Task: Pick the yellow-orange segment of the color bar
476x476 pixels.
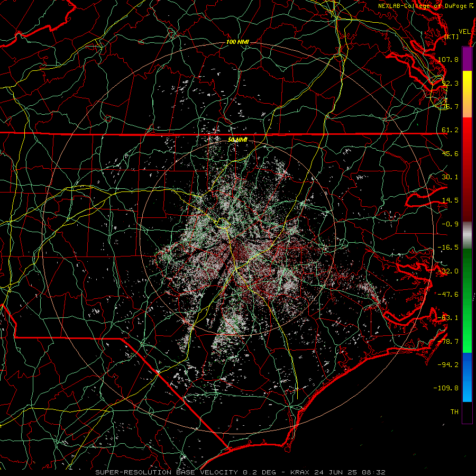Action: pyautogui.click(x=467, y=94)
